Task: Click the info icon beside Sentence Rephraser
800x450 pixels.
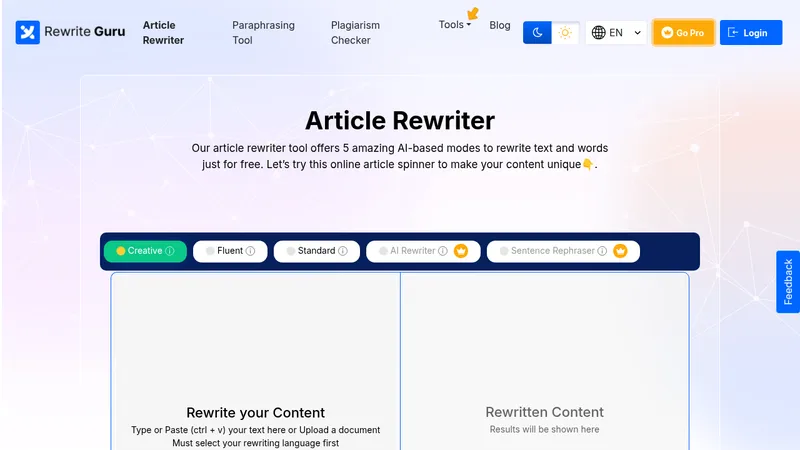Action: (x=602, y=251)
